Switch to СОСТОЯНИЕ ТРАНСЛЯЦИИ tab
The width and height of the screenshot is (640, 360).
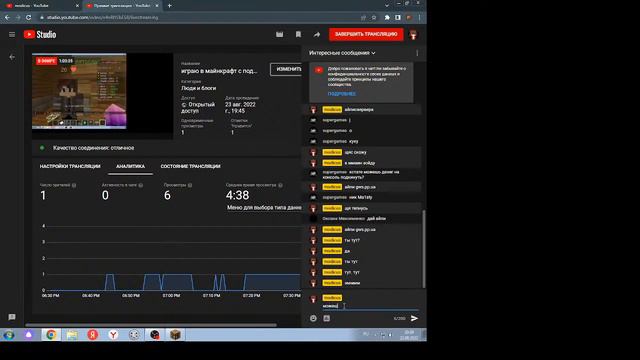pyautogui.click(x=190, y=167)
